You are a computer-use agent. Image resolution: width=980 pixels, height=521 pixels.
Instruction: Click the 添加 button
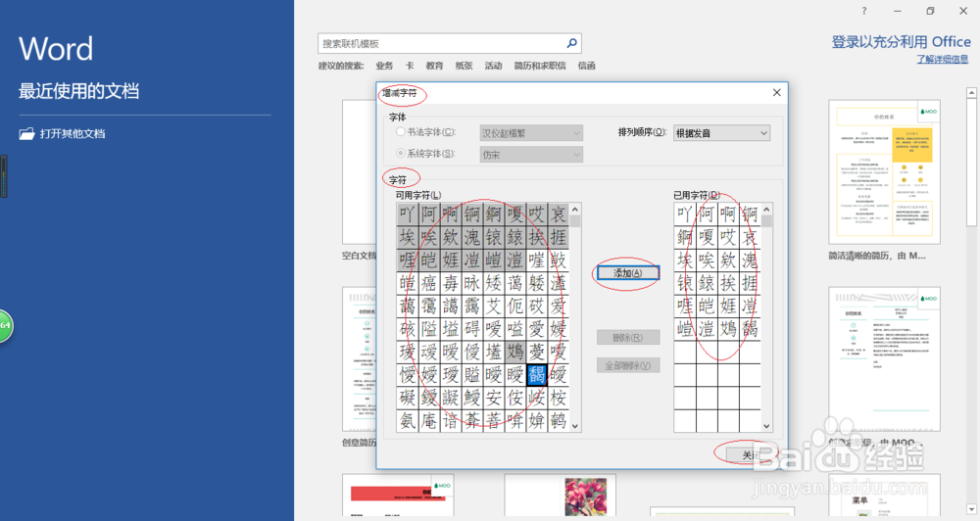tap(627, 273)
